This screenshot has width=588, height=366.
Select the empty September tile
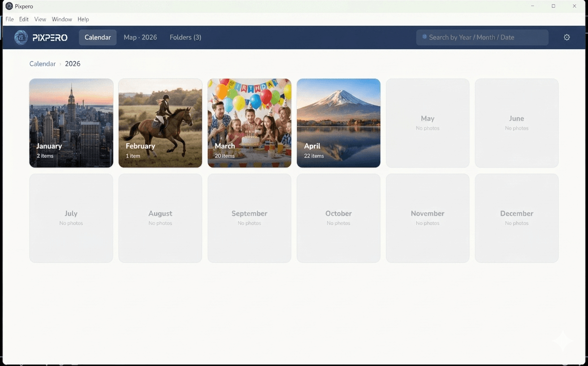249,218
